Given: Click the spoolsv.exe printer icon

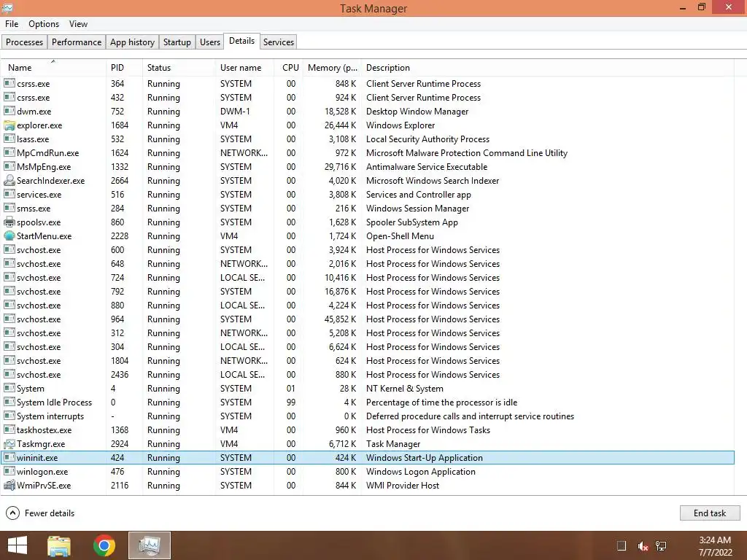Looking at the screenshot, I should tap(9, 222).
